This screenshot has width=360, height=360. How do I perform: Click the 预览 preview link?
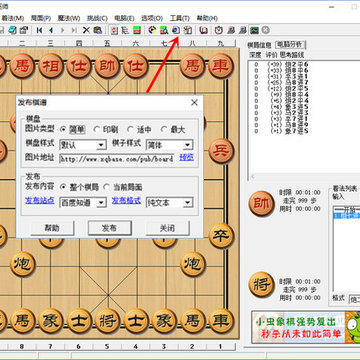click(x=187, y=157)
